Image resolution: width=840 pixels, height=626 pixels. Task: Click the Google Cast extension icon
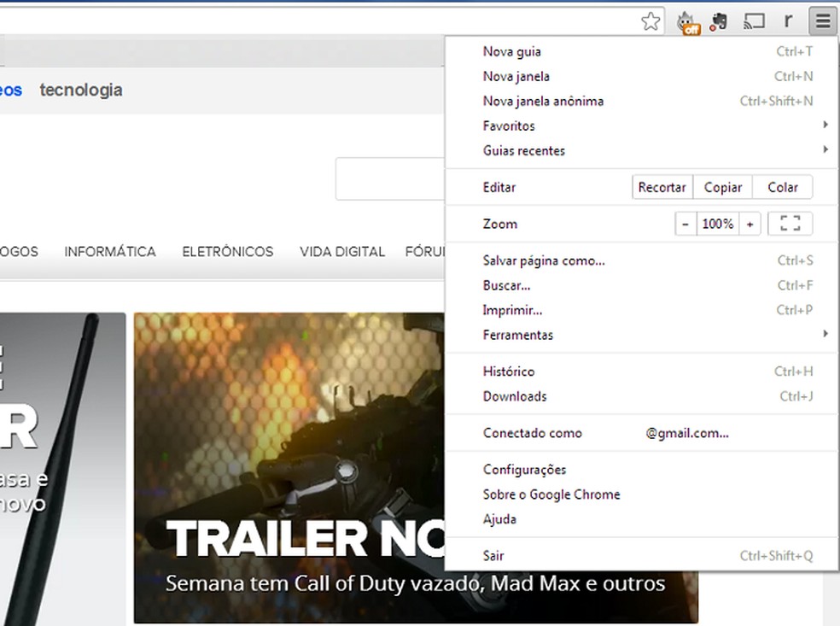(753, 20)
